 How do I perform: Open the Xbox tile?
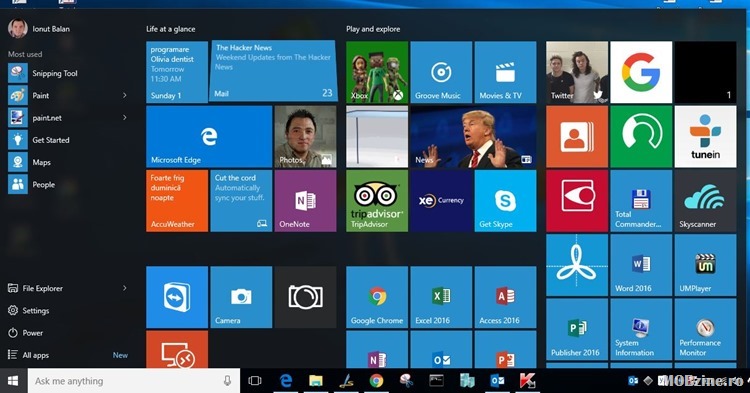377,72
